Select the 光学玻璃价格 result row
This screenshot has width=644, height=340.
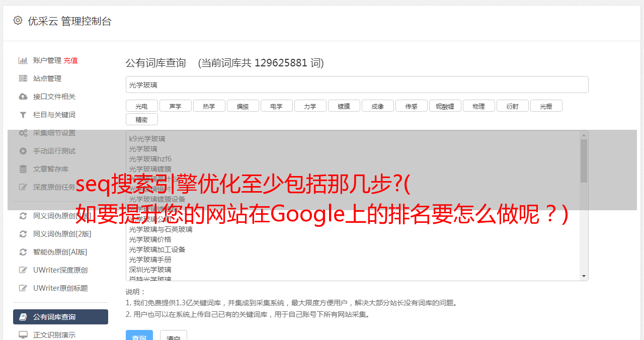coord(353,239)
